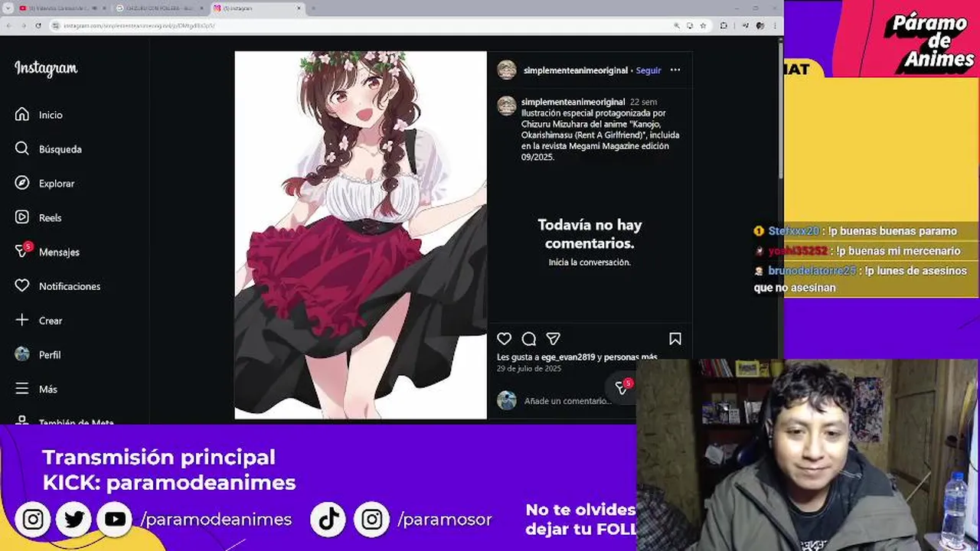Open Explorar compass icon

point(22,184)
